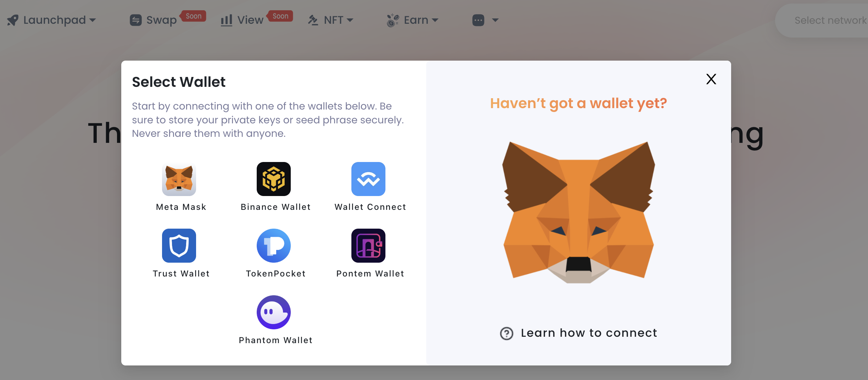Image resolution: width=868 pixels, height=380 pixels.
Task: Choose the Binance Wallet icon
Action: [273, 179]
